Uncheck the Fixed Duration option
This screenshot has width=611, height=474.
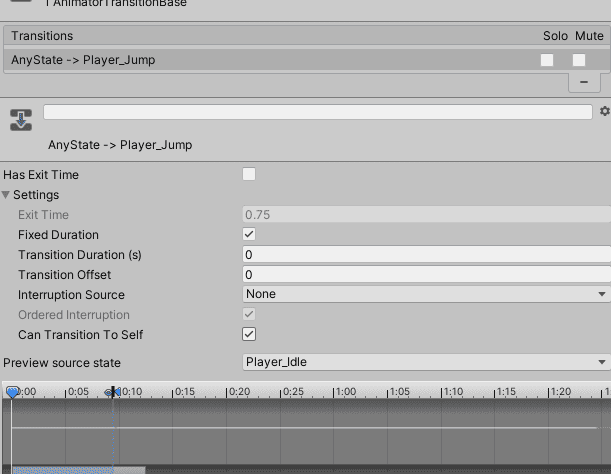click(249, 235)
